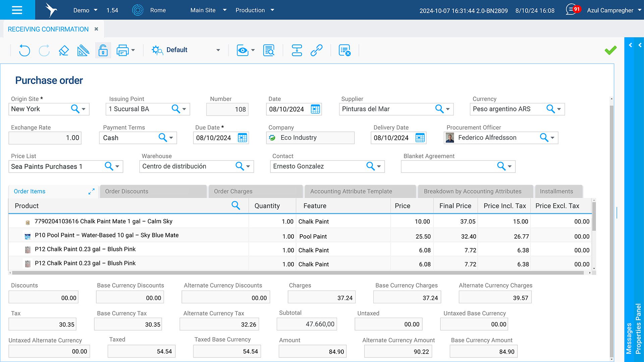Click the link chain icon in toolbar
Screen dimensions: 644x362
coord(316,50)
